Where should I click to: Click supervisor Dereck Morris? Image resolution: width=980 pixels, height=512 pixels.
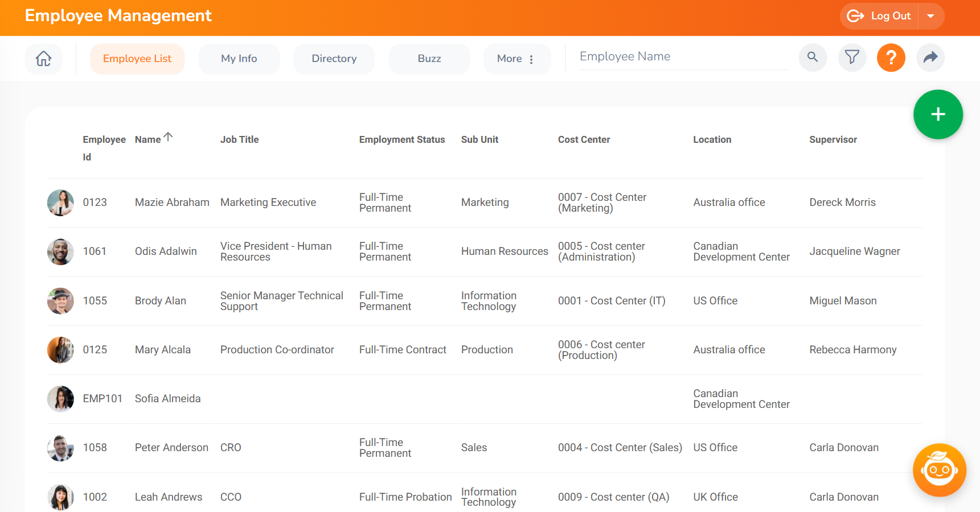(x=842, y=203)
